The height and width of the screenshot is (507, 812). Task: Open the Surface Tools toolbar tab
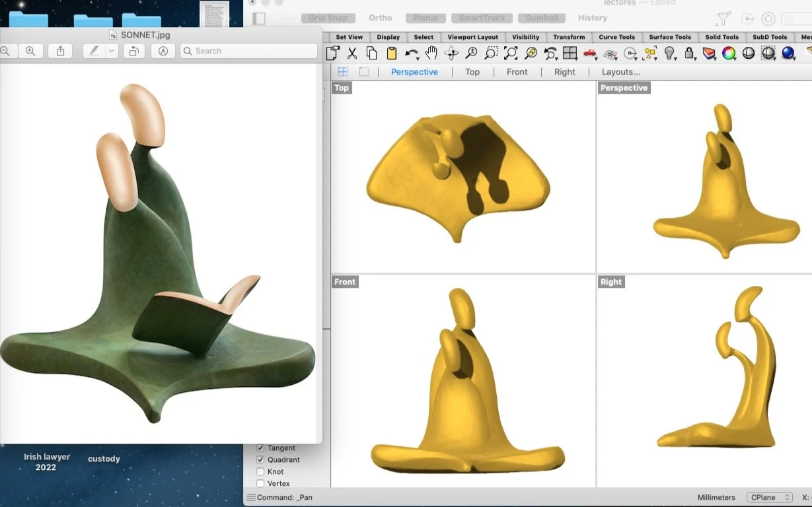click(670, 37)
